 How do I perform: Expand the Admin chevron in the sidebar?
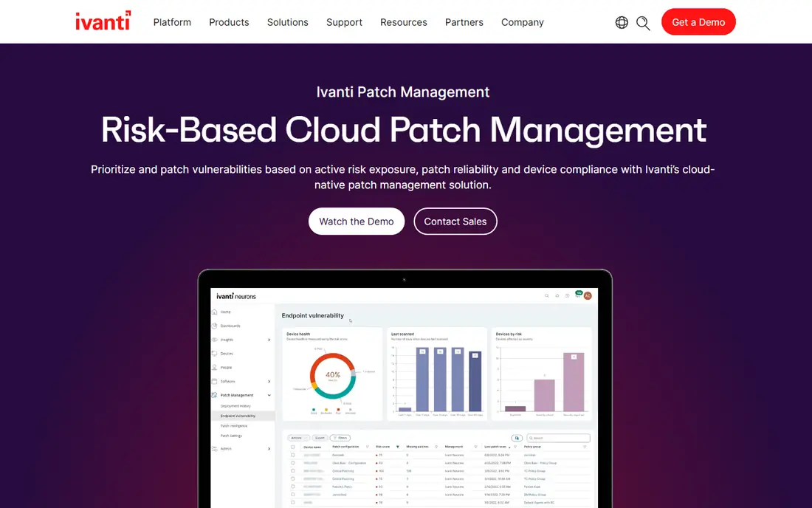click(x=269, y=448)
